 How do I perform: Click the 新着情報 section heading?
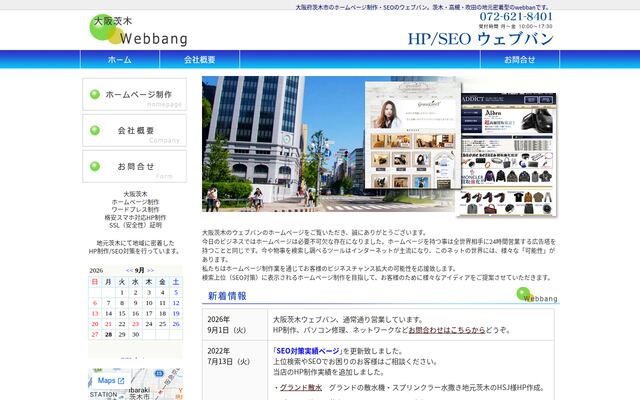[x=227, y=296]
